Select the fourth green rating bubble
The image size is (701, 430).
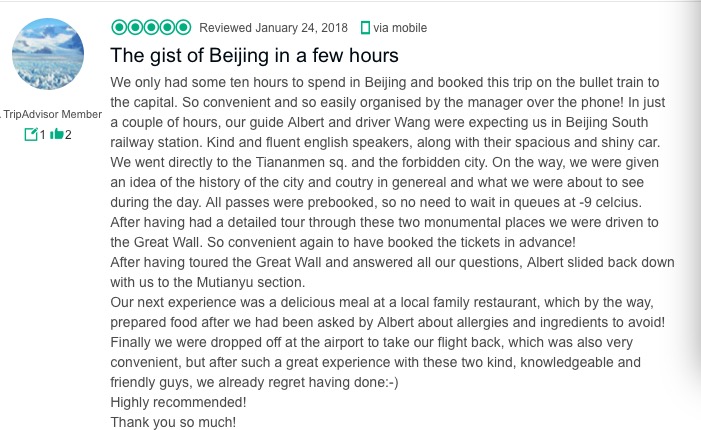[x=166, y=26]
